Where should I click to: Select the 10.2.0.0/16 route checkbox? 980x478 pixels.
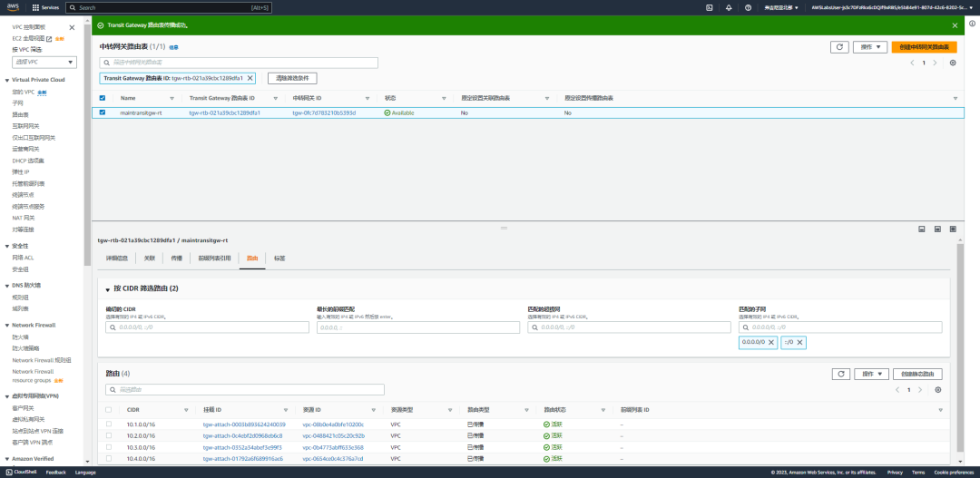pos(109,435)
